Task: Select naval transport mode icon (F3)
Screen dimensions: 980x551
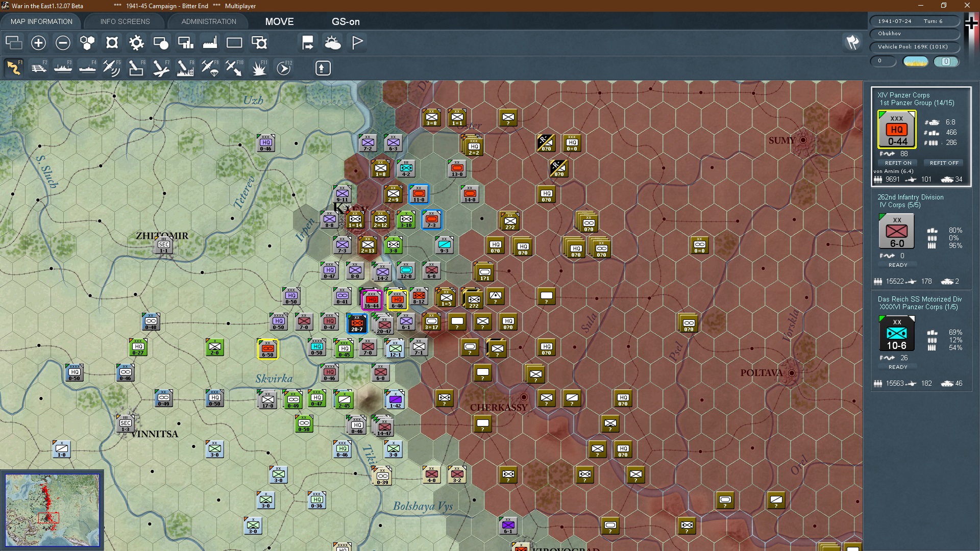Action: 63,68
